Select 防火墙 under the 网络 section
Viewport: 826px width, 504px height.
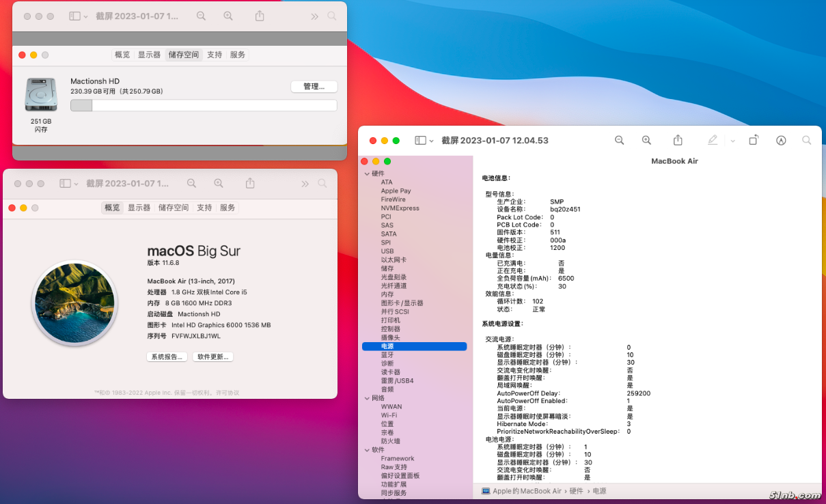pyautogui.click(x=391, y=441)
